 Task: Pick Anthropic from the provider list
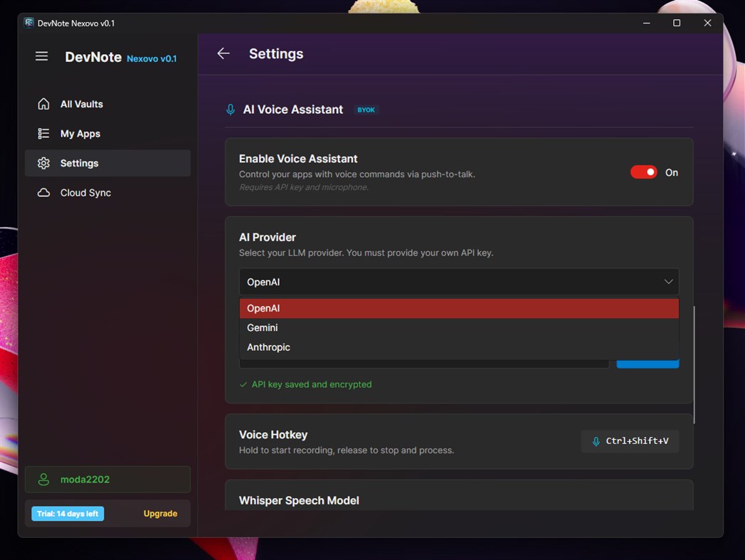[x=459, y=347]
